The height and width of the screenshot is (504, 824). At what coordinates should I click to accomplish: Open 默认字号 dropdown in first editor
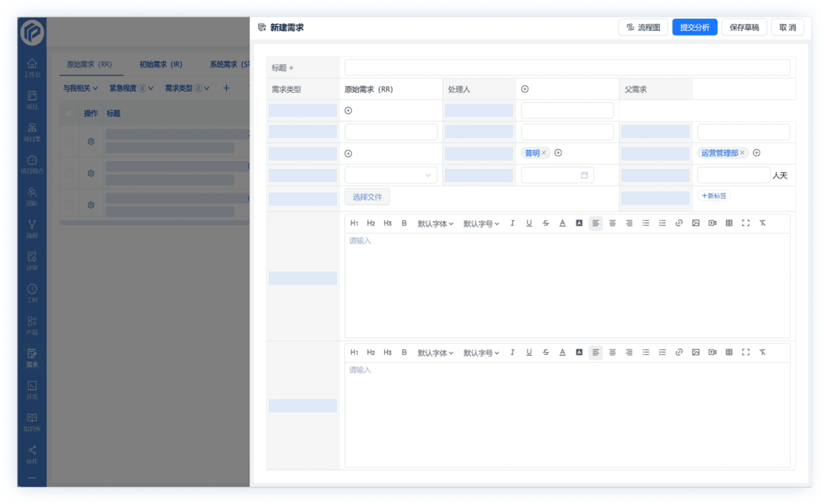[x=481, y=224]
